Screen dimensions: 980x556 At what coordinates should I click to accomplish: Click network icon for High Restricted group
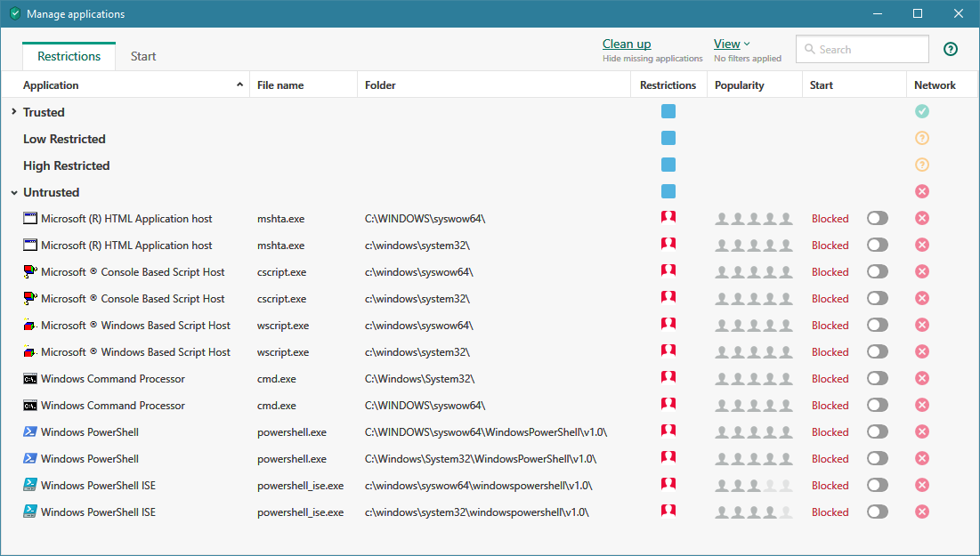922,165
